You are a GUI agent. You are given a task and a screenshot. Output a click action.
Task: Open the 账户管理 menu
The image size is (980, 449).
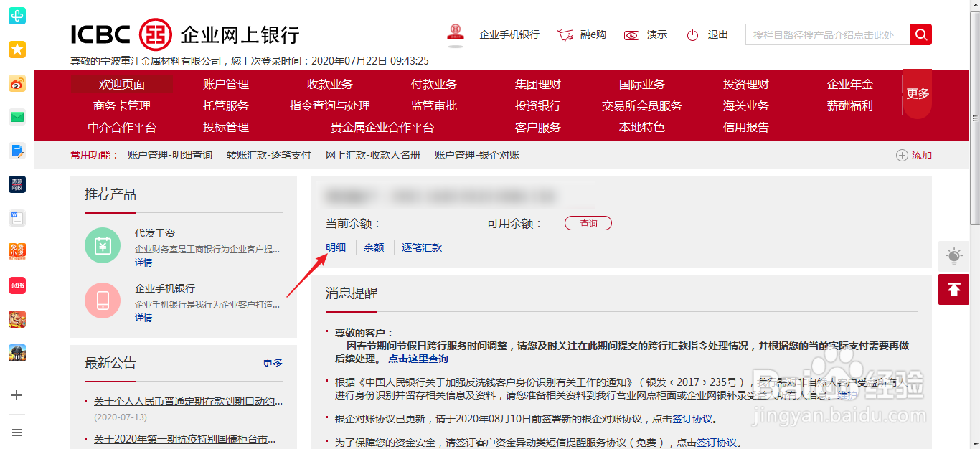[226, 84]
